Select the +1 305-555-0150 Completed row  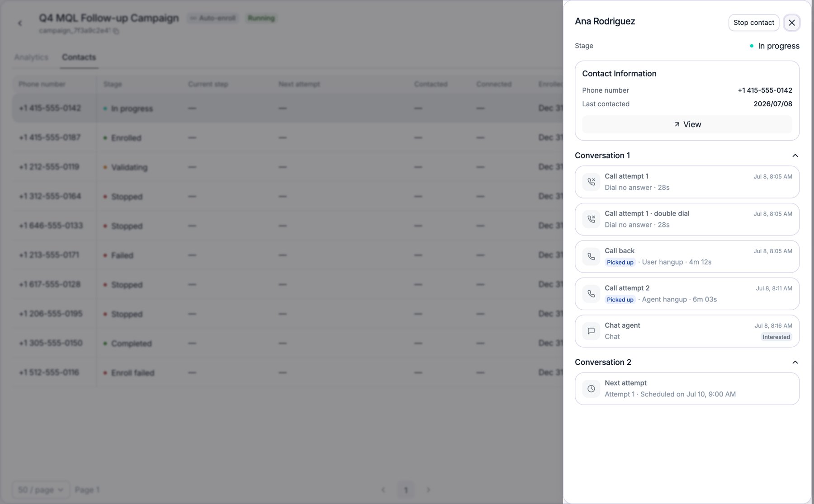click(288, 344)
